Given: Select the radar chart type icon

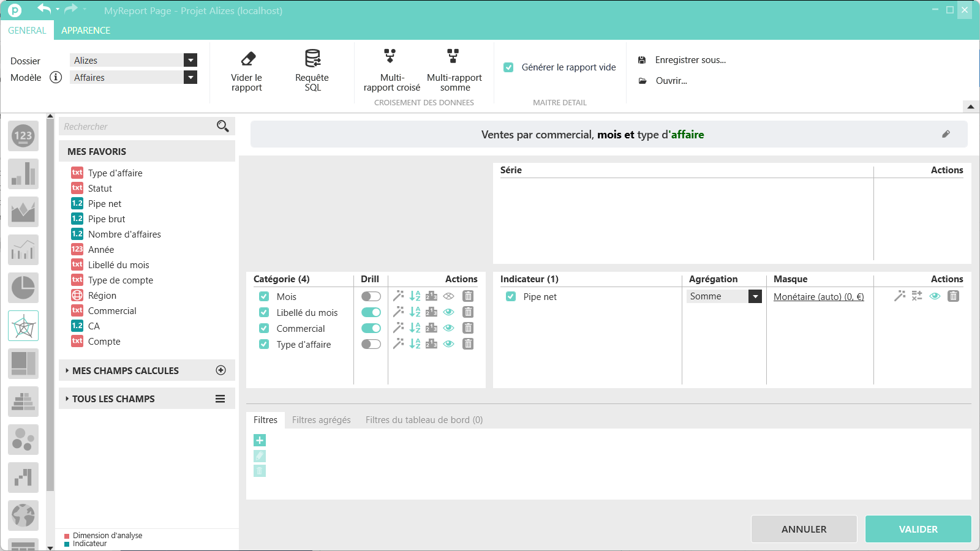Looking at the screenshot, I should (x=23, y=326).
